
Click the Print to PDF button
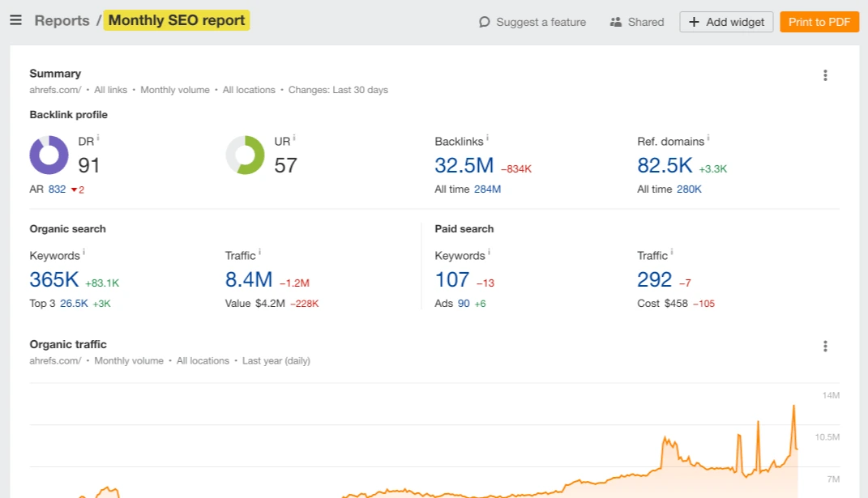pyautogui.click(x=819, y=22)
